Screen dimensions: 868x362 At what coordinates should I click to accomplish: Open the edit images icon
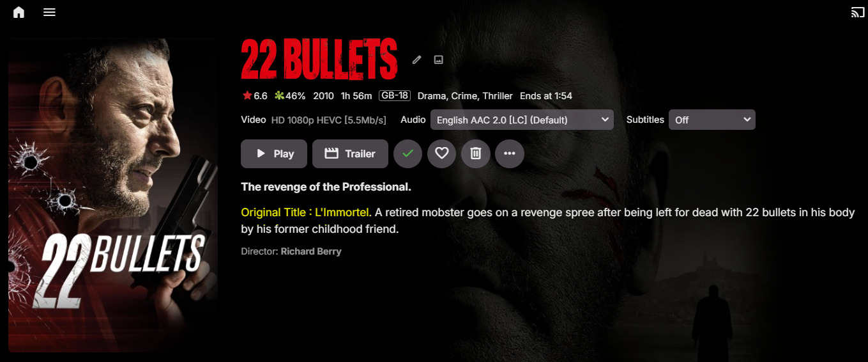pos(438,59)
